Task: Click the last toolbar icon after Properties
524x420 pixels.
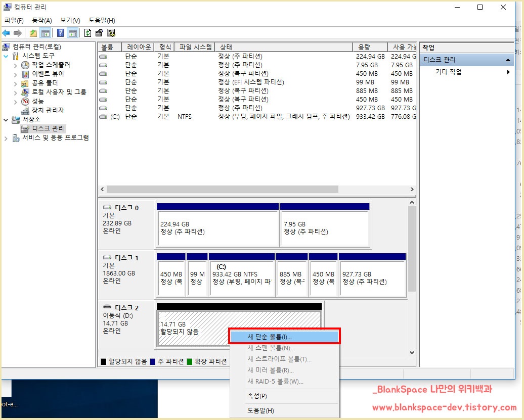Action: [111, 33]
